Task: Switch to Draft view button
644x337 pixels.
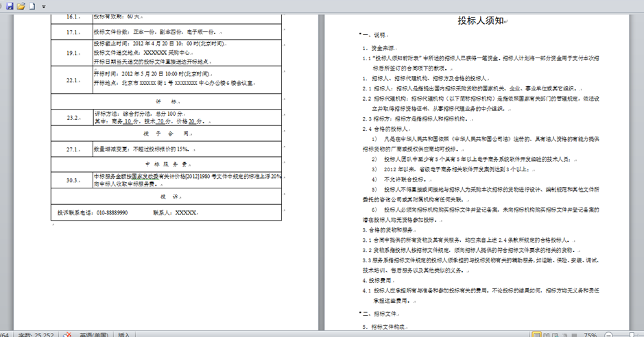Action: (x=574, y=335)
